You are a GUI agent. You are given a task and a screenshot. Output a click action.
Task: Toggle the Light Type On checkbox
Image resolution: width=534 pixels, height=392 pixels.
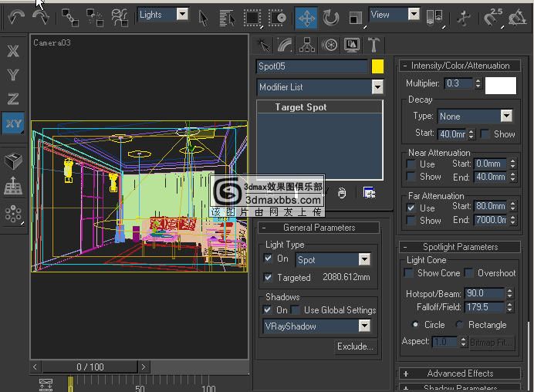click(x=268, y=259)
